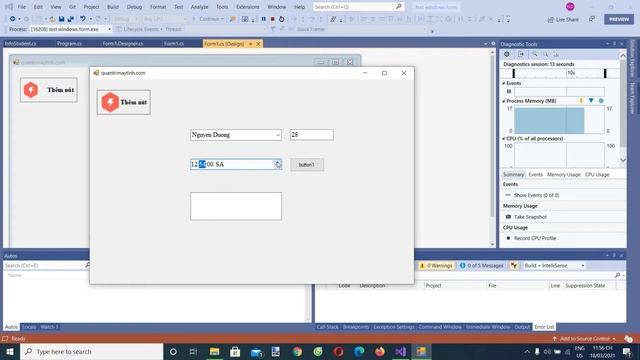Click the Show Events (0 of 0) link

pyautogui.click(x=536, y=195)
